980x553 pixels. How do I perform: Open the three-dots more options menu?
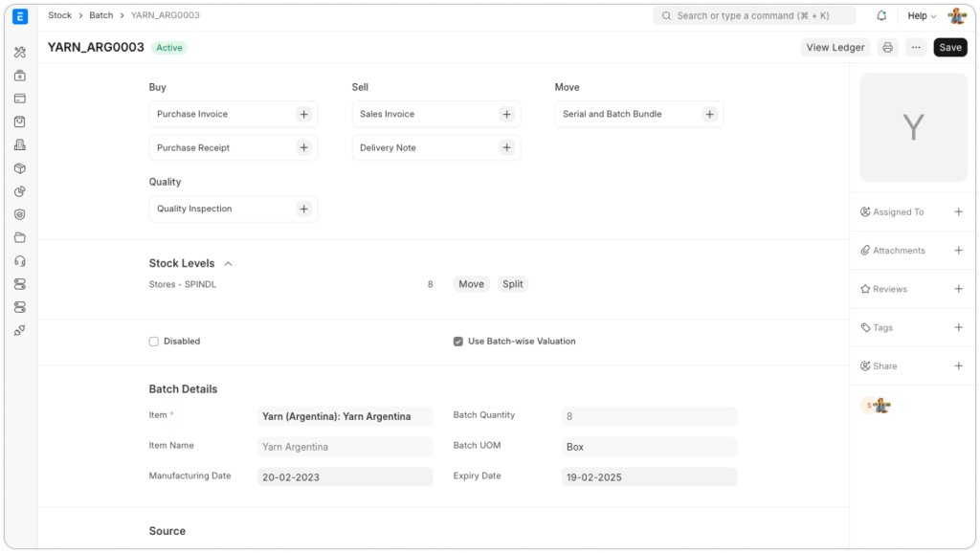coord(916,48)
